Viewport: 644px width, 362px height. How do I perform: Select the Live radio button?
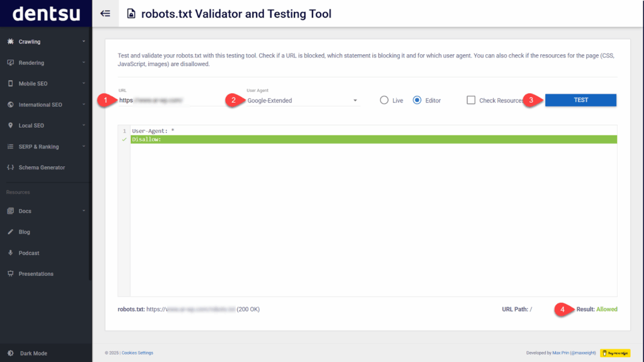(384, 100)
